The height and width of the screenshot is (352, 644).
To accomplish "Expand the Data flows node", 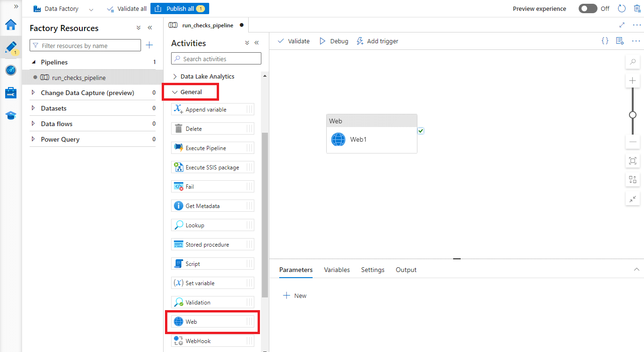I will 33,124.
